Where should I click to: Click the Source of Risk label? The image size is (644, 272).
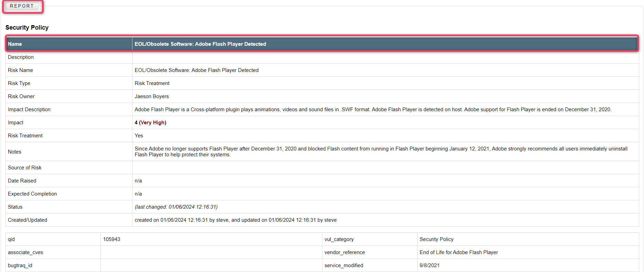point(24,168)
